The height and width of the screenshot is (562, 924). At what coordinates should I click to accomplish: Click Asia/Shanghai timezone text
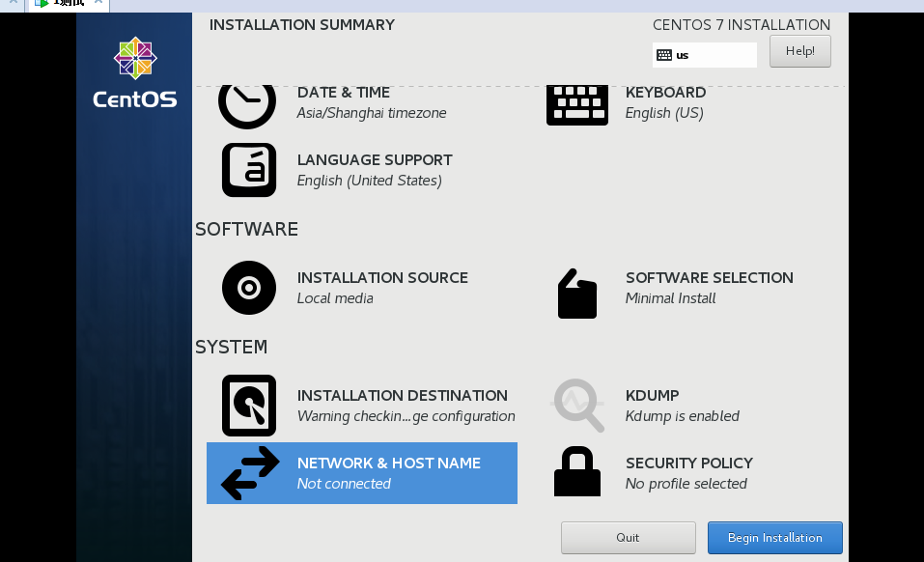pyautogui.click(x=372, y=113)
